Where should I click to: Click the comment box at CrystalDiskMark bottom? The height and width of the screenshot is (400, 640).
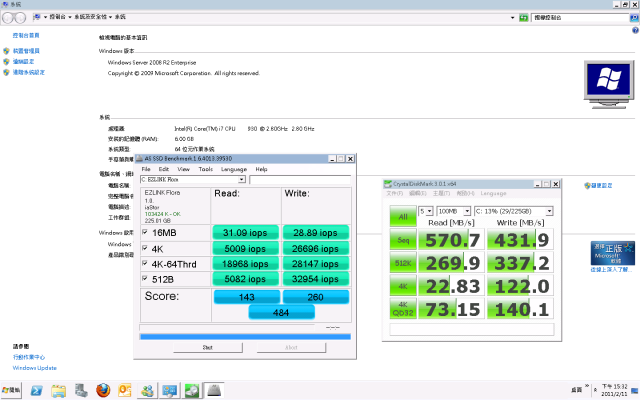tap(472, 329)
